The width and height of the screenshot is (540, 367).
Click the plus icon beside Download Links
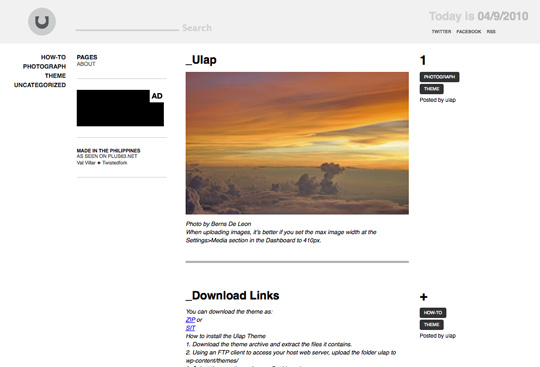click(424, 297)
